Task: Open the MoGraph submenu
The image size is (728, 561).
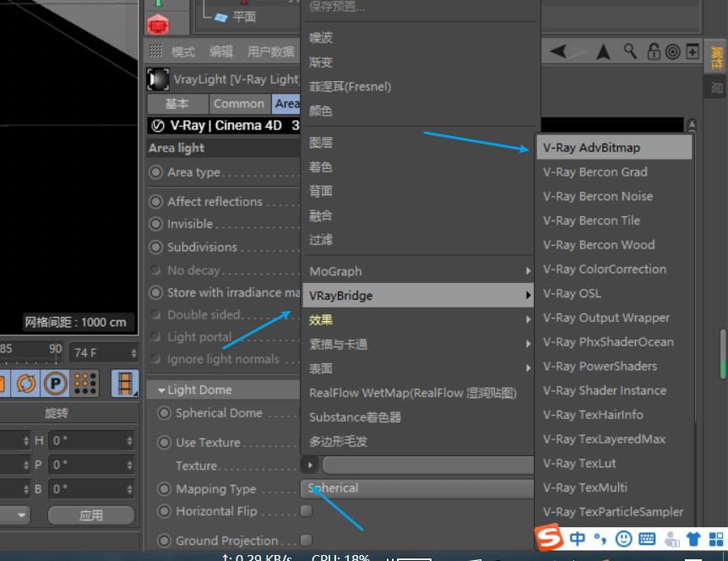Action: coord(418,271)
